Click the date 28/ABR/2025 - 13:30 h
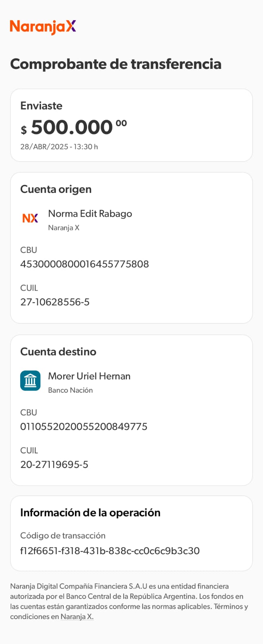The height and width of the screenshot is (644, 263). 59,147
